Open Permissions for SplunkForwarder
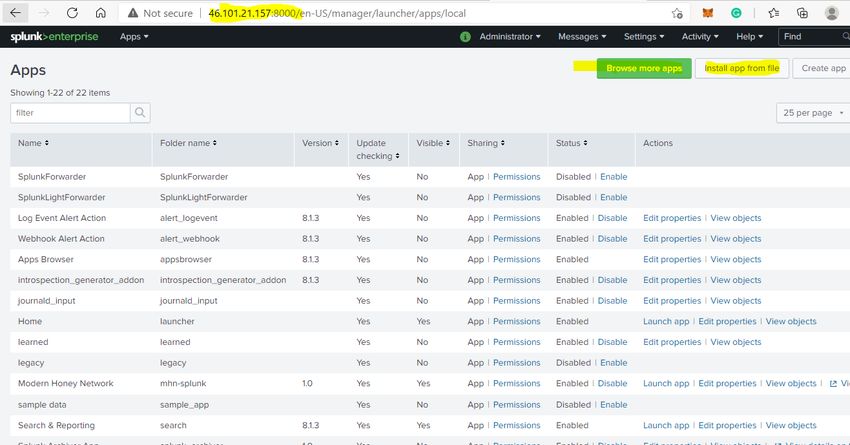 tap(517, 177)
